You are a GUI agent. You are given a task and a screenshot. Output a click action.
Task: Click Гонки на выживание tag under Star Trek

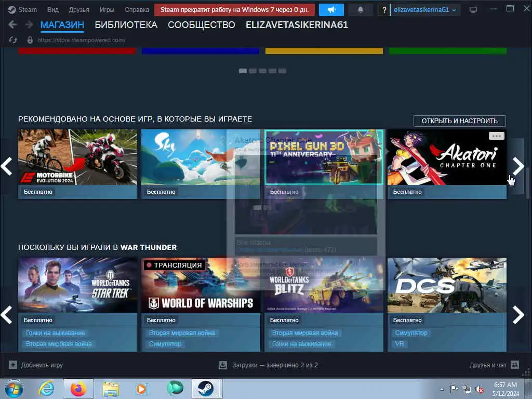tap(55, 333)
